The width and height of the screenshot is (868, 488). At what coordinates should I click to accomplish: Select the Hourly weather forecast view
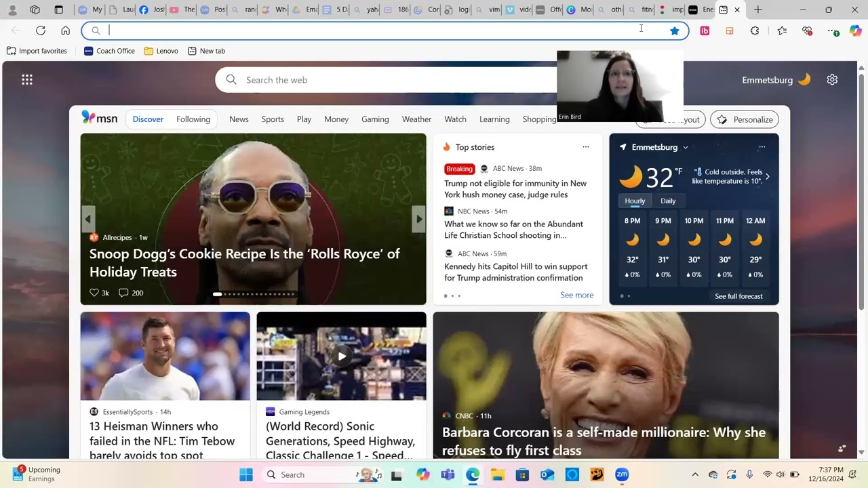(x=635, y=201)
